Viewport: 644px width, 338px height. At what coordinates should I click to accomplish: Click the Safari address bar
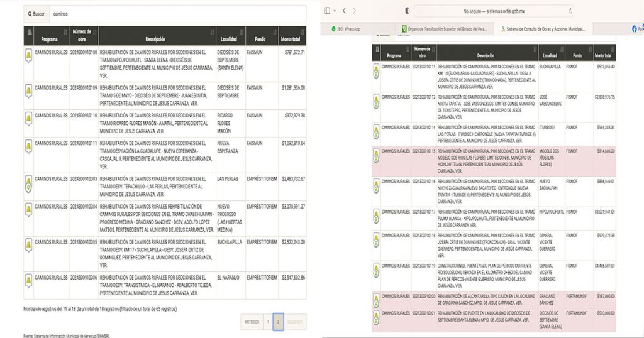[x=494, y=11]
